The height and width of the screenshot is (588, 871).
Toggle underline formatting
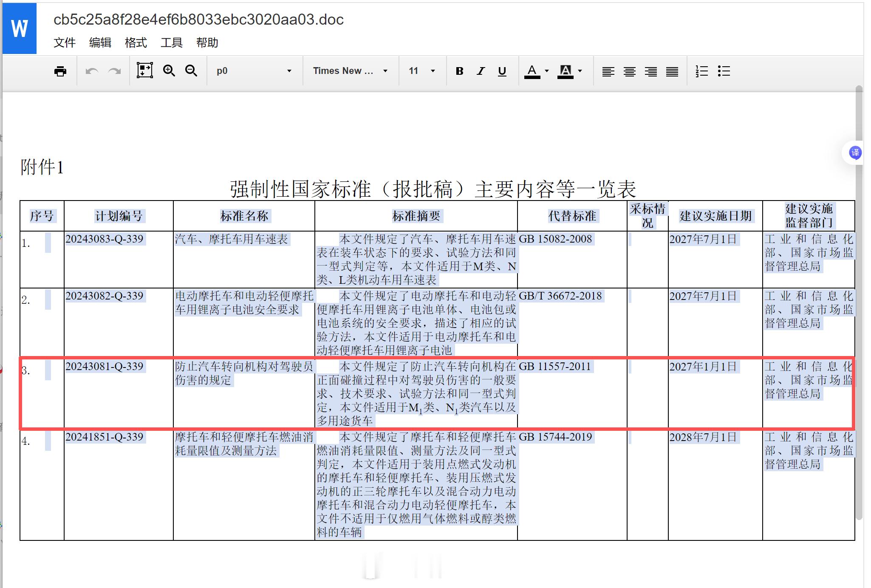click(502, 71)
